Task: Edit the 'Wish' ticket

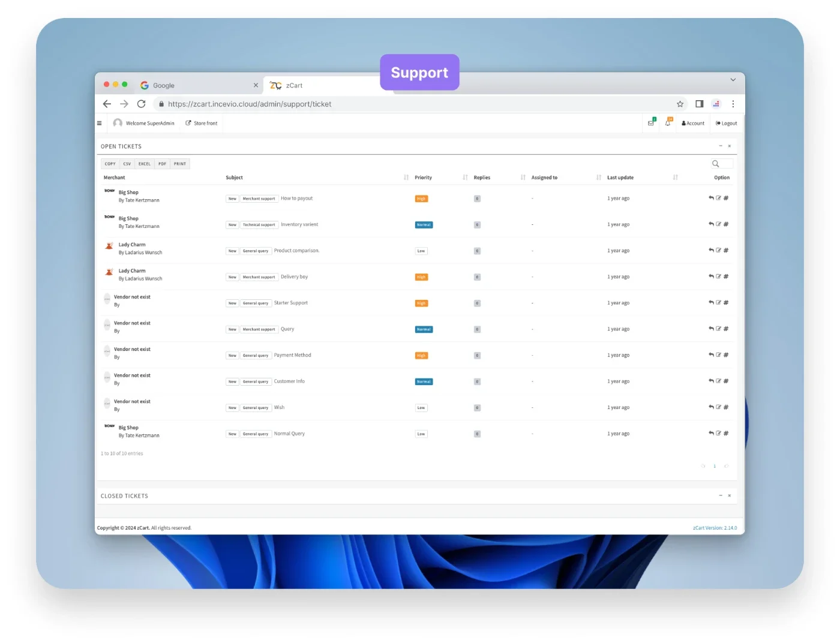Action: [718, 407]
